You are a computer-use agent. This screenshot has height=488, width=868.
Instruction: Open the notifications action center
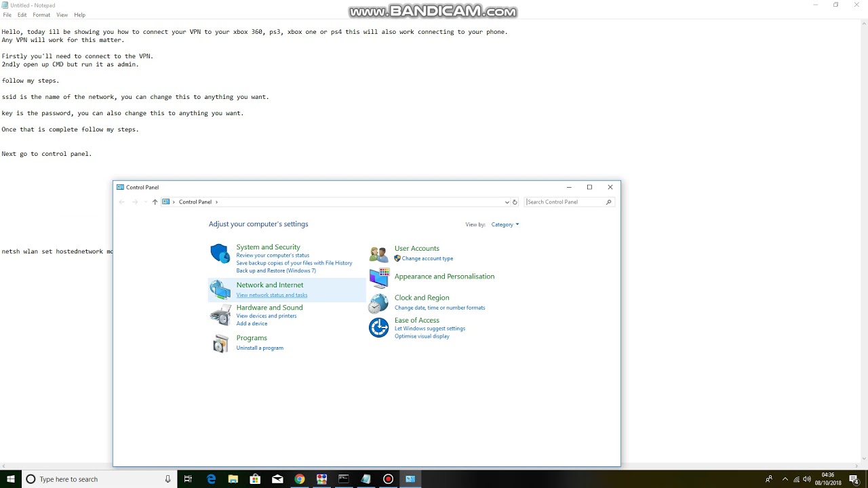[854, 479]
